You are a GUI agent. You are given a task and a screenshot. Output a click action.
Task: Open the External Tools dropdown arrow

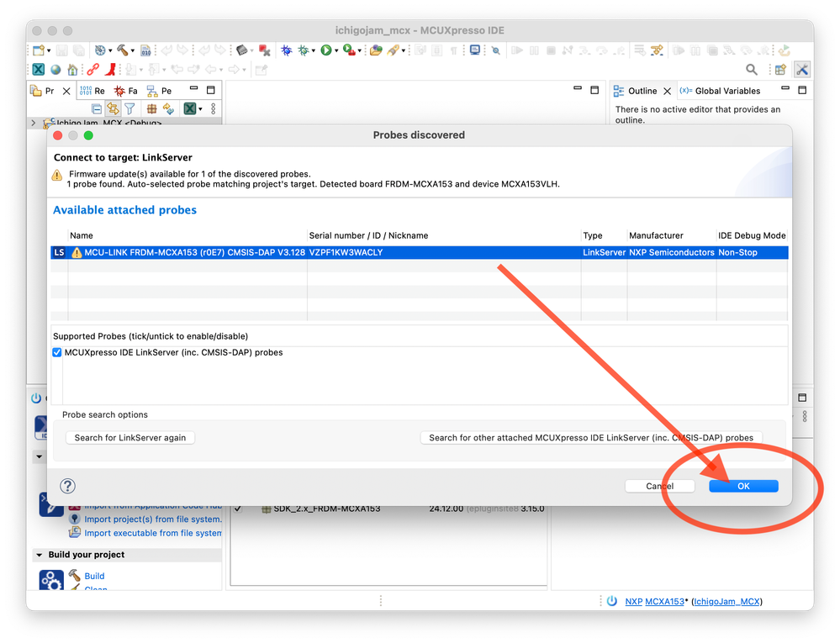360,51
